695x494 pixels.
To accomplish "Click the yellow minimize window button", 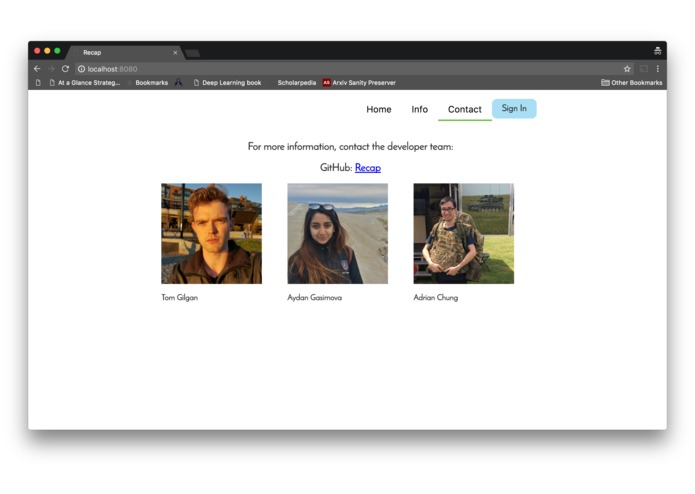I will [x=47, y=51].
